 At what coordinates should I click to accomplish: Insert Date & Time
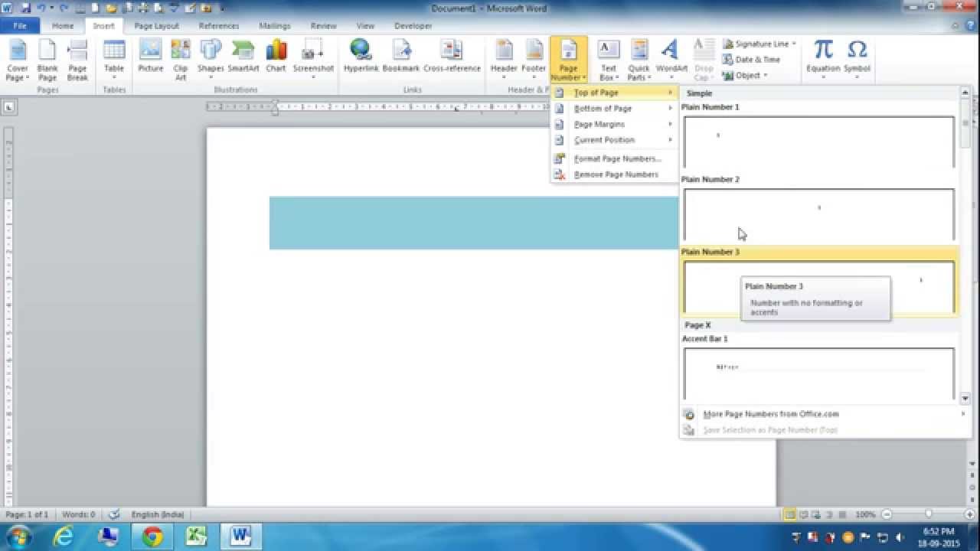click(751, 59)
